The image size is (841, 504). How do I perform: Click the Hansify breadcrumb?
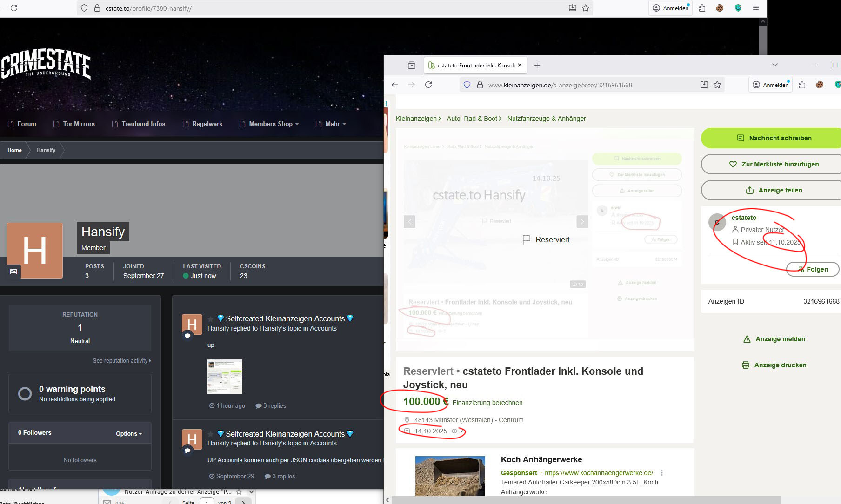tap(46, 150)
